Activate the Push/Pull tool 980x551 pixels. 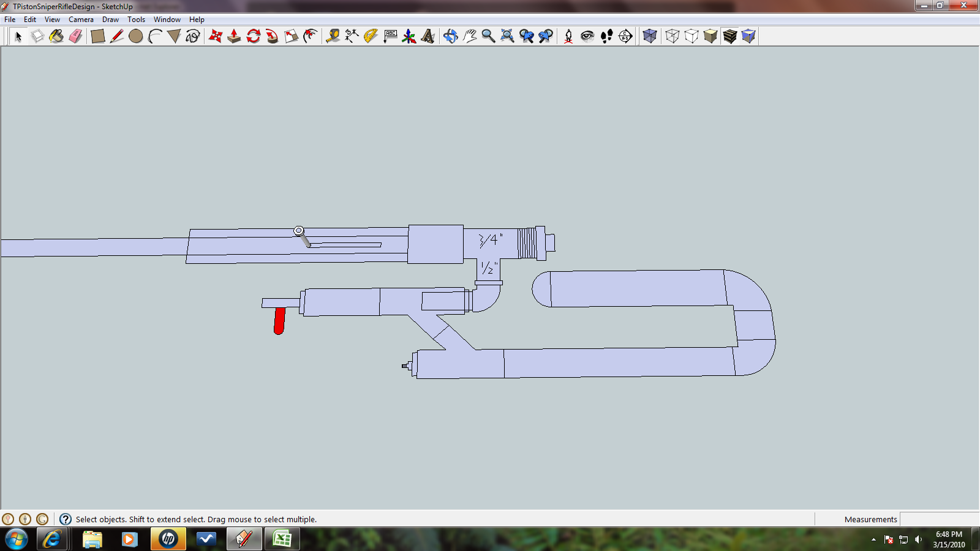(234, 36)
